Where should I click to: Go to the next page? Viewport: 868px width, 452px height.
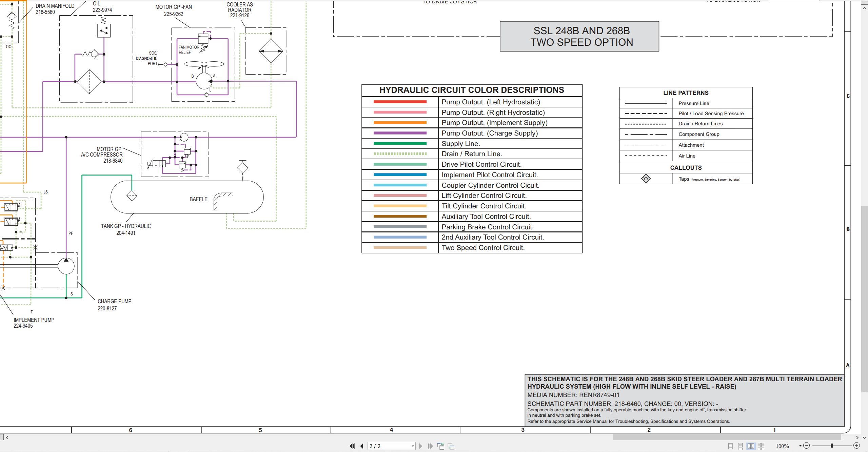click(421, 446)
